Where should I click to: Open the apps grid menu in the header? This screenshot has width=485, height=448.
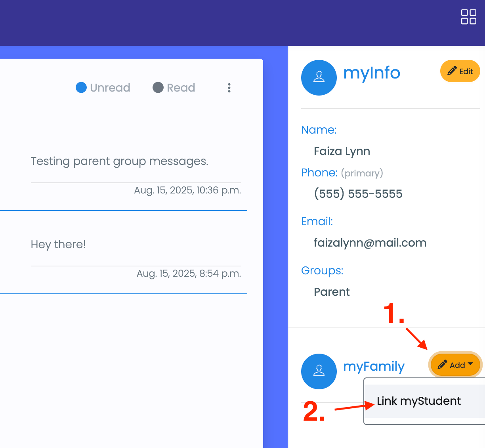point(468,17)
